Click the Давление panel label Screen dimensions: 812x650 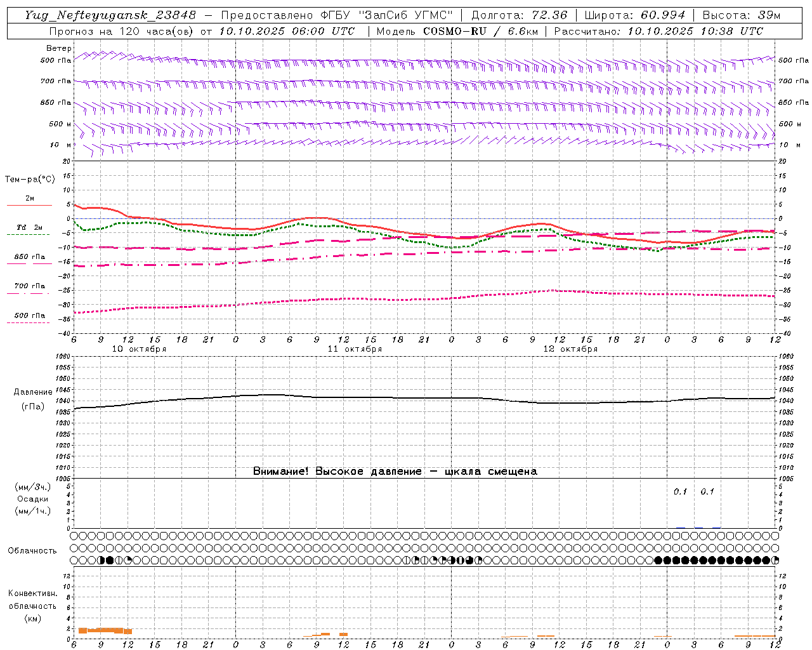coord(33,392)
